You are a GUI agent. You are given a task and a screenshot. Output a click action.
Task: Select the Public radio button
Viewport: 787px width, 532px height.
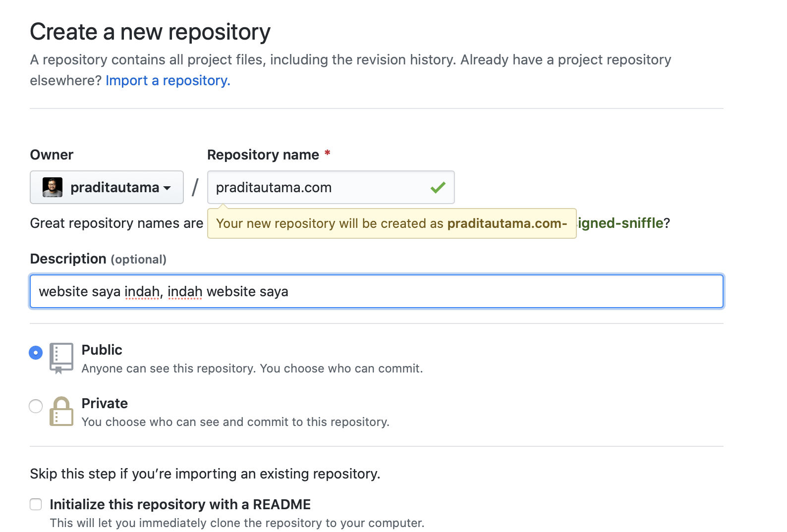coord(36,353)
